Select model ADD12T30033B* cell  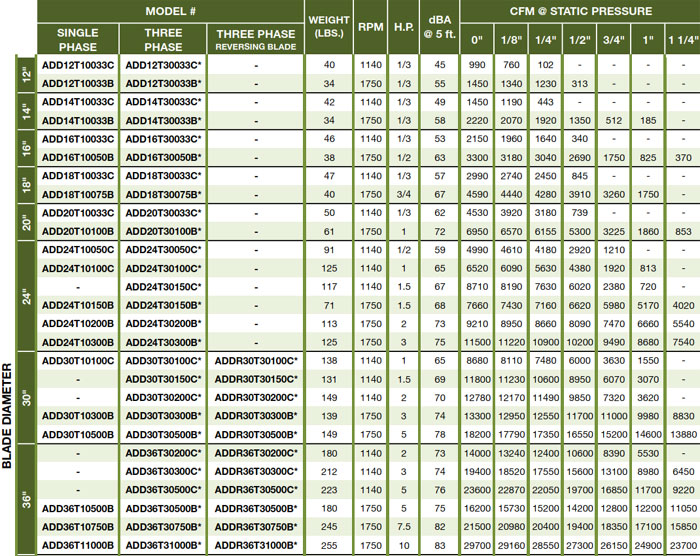pyautogui.click(x=163, y=84)
